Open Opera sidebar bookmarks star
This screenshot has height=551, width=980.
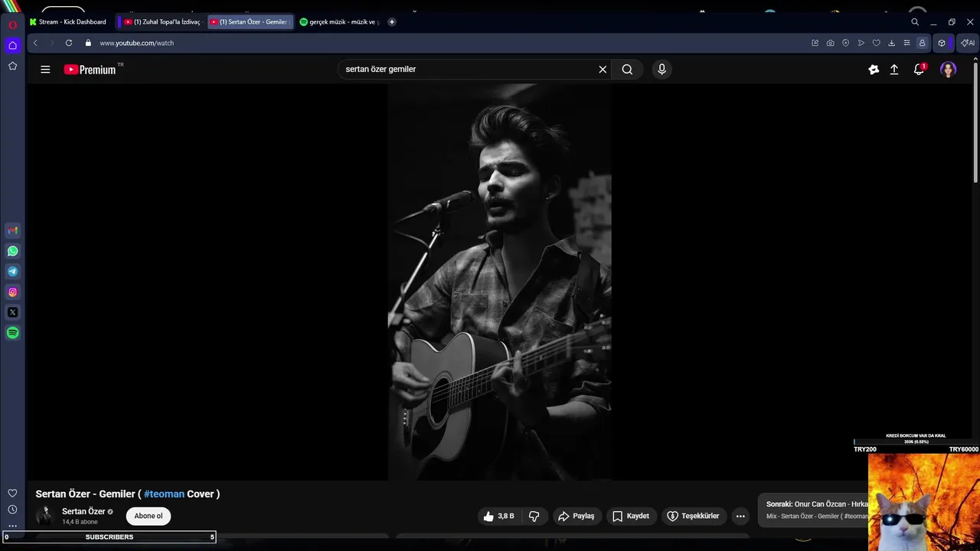[x=12, y=67]
